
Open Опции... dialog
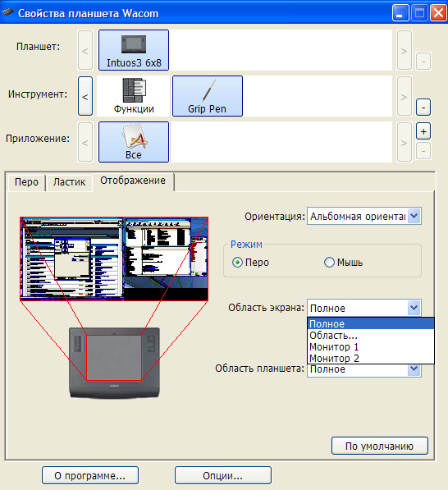[222, 475]
